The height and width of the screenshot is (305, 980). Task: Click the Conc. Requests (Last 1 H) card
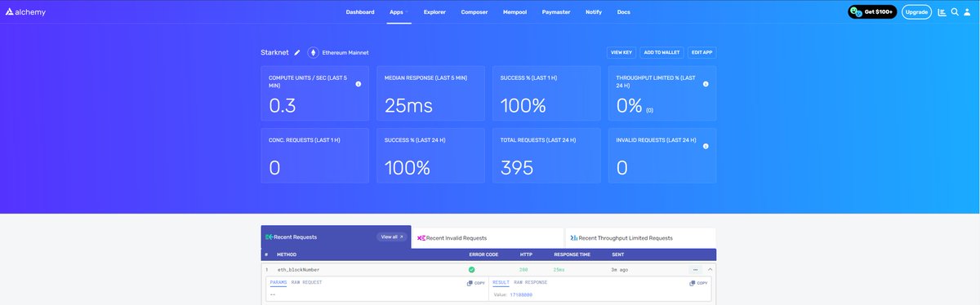314,156
